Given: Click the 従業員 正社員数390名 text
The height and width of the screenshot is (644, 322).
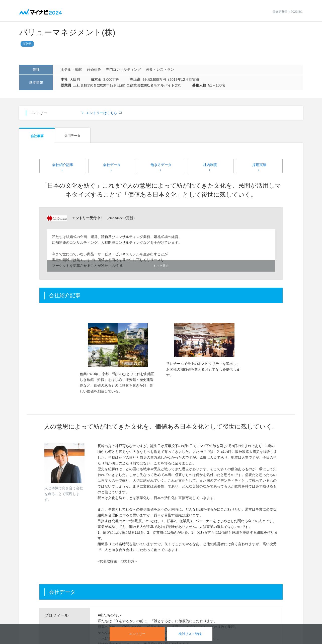Looking at the screenshot, I should point(121,85).
